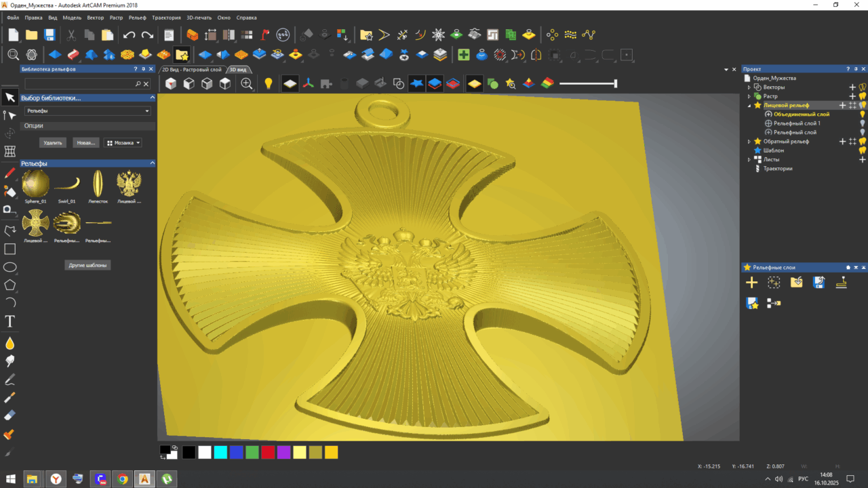Click the zoom magnifier in 3D view toolbar
Image resolution: width=868 pixels, height=488 pixels.
point(247,83)
